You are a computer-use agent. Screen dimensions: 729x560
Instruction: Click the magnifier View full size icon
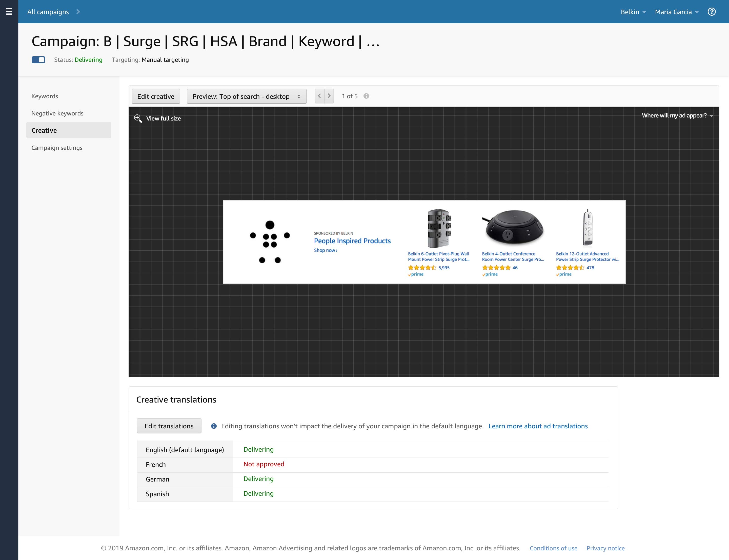point(138,118)
